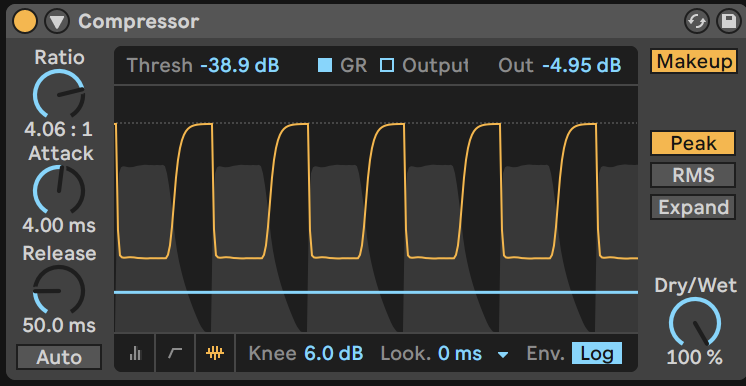Click the Attack knob
The image size is (746, 386).
[x=59, y=190]
